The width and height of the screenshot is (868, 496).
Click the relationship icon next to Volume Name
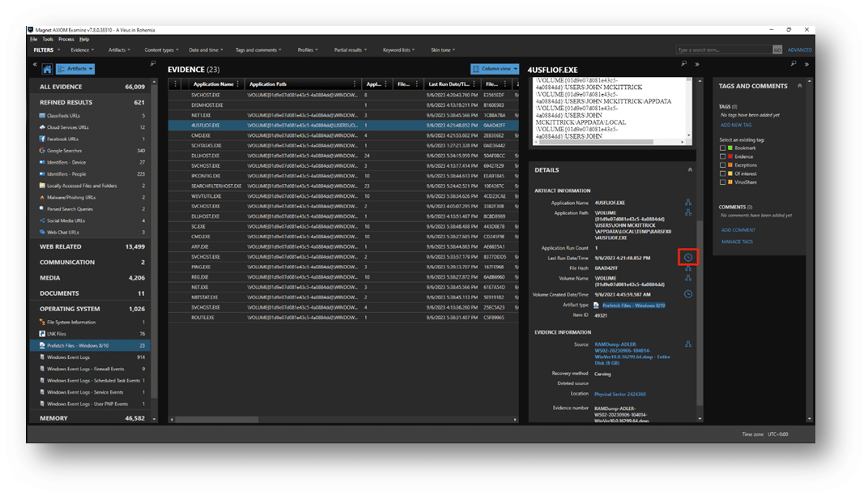[x=687, y=278]
